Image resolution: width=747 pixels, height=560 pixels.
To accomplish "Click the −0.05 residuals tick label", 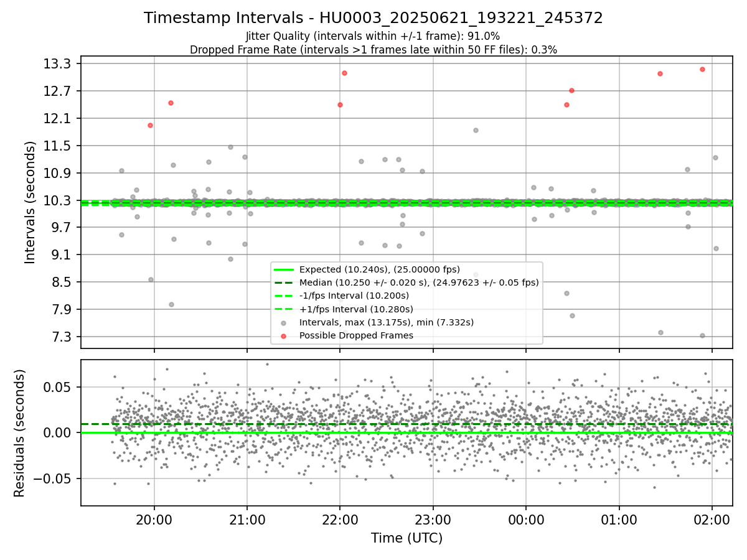I will click(54, 479).
